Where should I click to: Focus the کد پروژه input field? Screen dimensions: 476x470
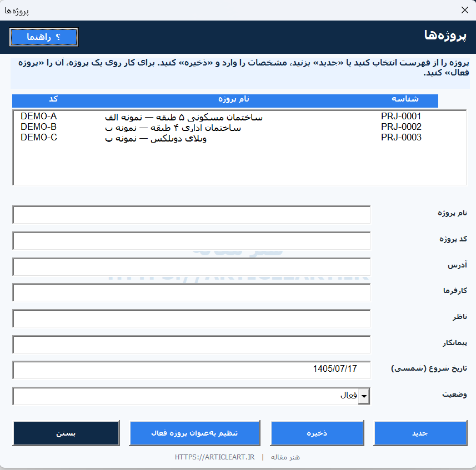pos(191,241)
